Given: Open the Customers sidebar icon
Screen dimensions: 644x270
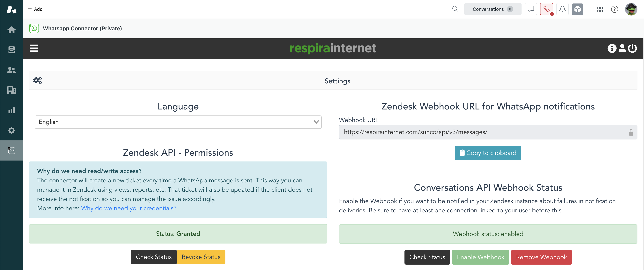Looking at the screenshot, I should [x=12, y=70].
